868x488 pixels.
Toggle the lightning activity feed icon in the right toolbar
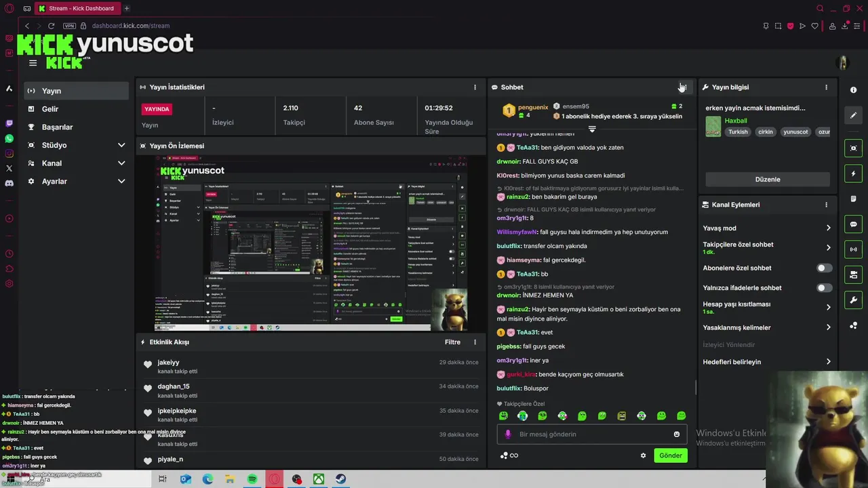tap(853, 174)
